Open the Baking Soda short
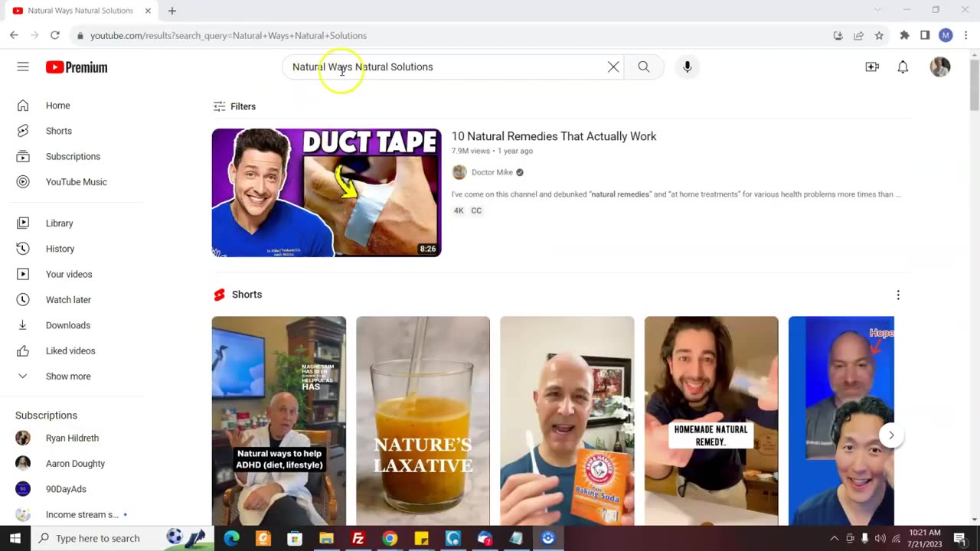The image size is (980, 551). click(567, 421)
